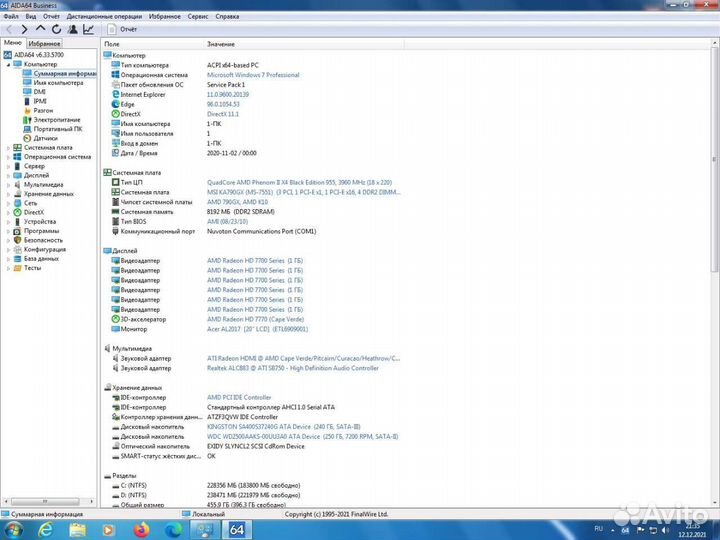Expand the Сеть tree node
Viewport: 720px width, 540px height.
(x=8, y=203)
